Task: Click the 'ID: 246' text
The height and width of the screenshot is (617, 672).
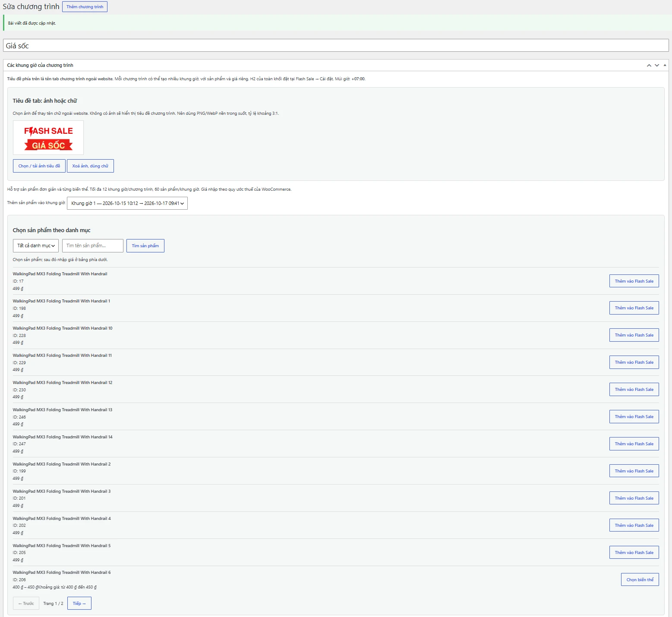Action: [19, 417]
